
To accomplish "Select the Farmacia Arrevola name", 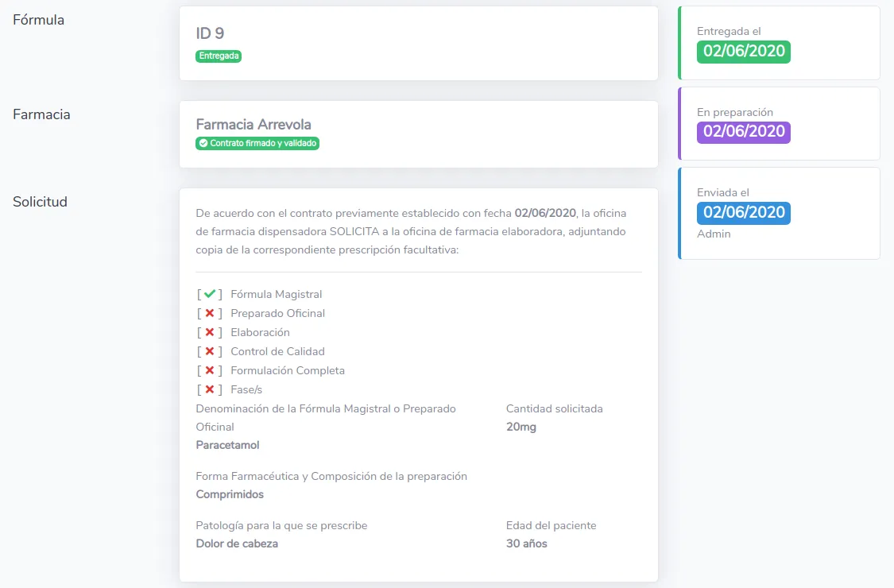I will coord(253,124).
